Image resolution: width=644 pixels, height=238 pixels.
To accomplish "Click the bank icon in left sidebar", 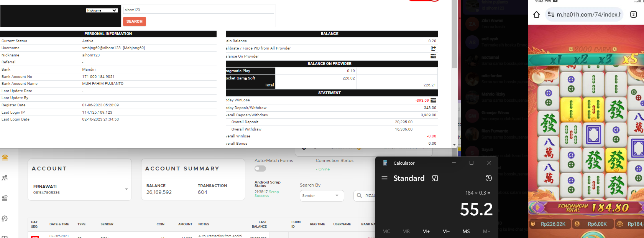I will [x=5, y=157].
